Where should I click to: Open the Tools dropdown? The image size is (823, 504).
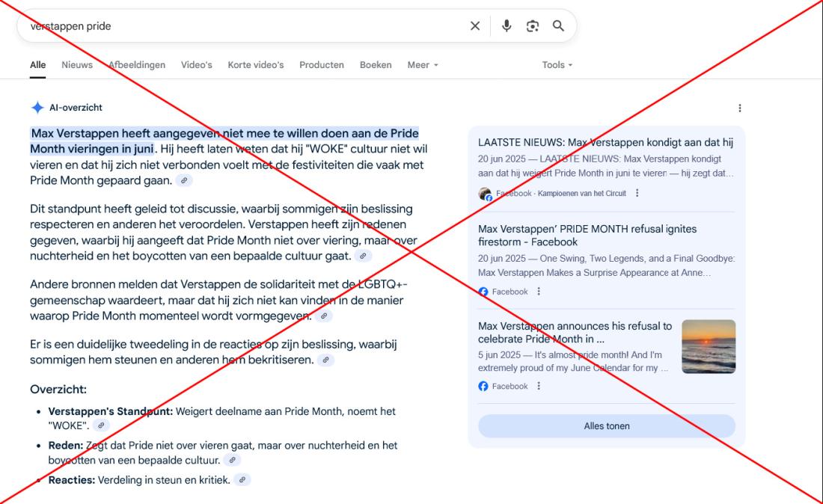[557, 65]
